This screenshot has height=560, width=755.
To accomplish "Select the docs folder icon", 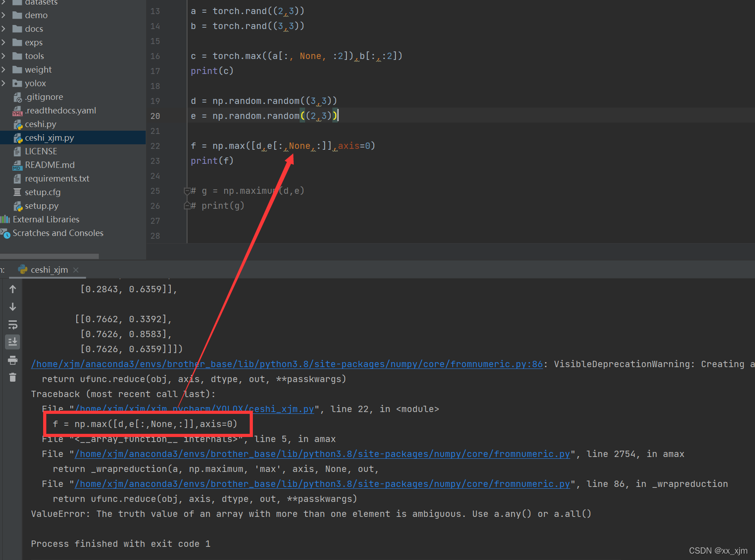I will [17, 29].
